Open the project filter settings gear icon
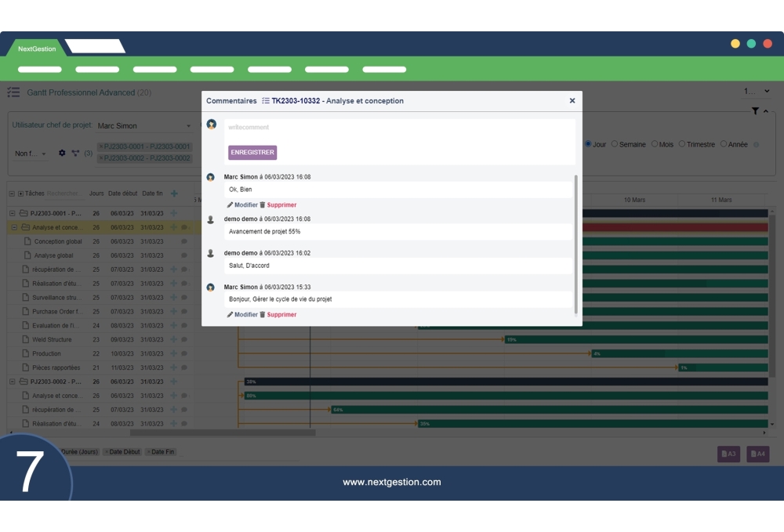 (63, 153)
